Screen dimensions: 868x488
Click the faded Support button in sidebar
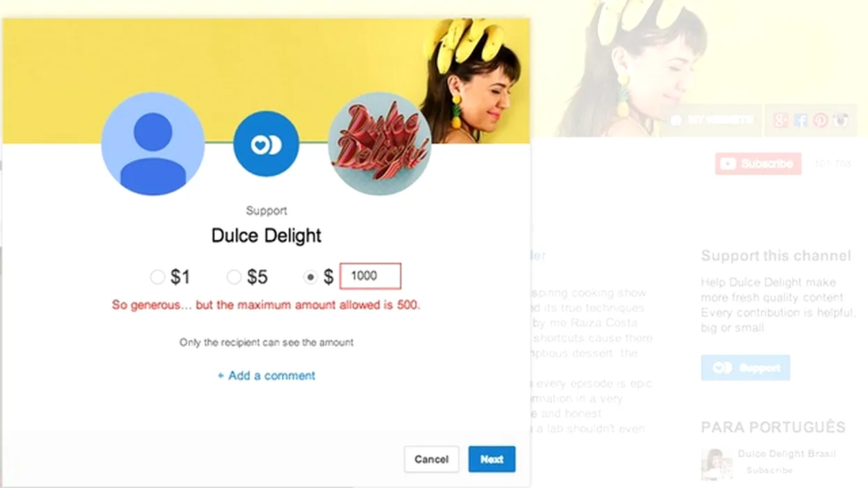(x=745, y=367)
